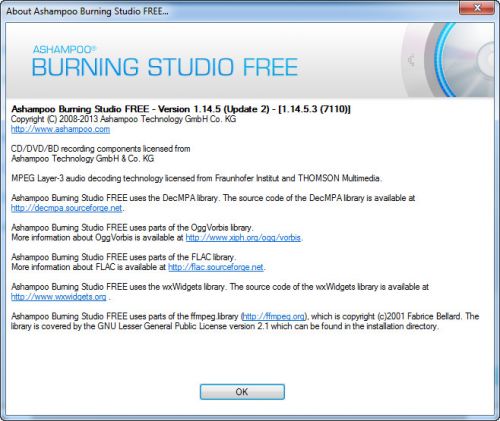Close the About dialog window
This screenshot has height=421, width=500.
click(477, 8)
